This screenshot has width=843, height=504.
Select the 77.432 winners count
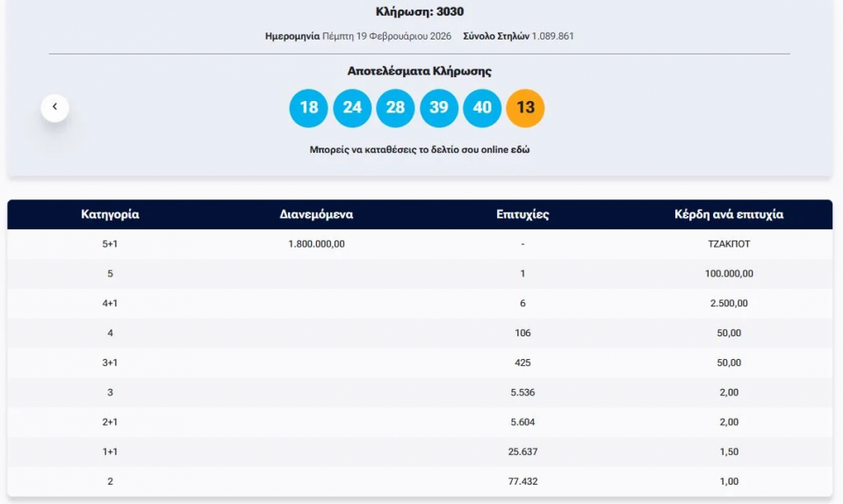(x=522, y=482)
